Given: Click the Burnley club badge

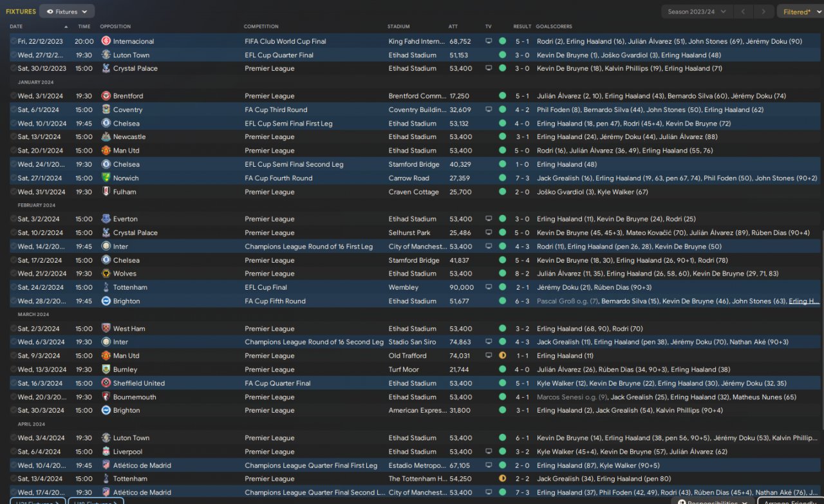Looking at the screenshot, I should (106, 369).
